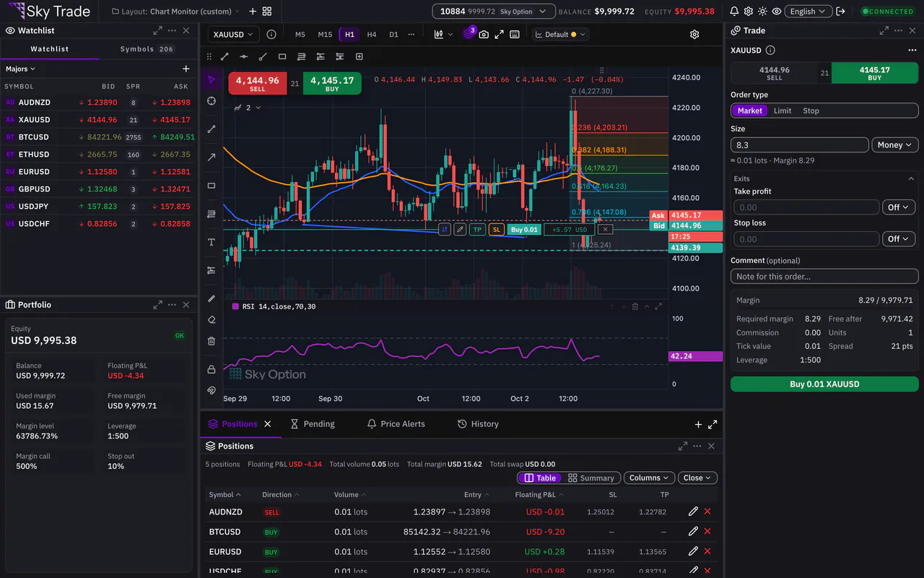924x578 pixels.
Task: Open the indicators layers icon with badge 3
Action: 468,33
